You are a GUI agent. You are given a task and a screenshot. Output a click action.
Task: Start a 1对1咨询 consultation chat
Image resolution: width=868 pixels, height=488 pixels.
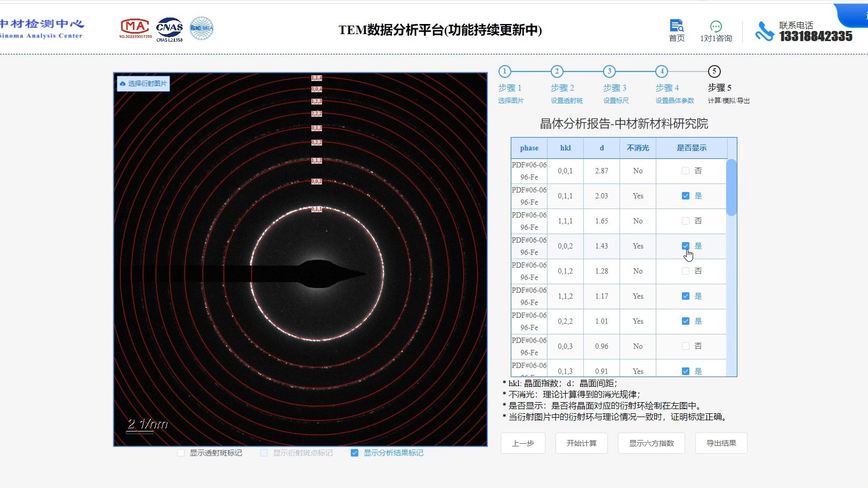[716, 27]
